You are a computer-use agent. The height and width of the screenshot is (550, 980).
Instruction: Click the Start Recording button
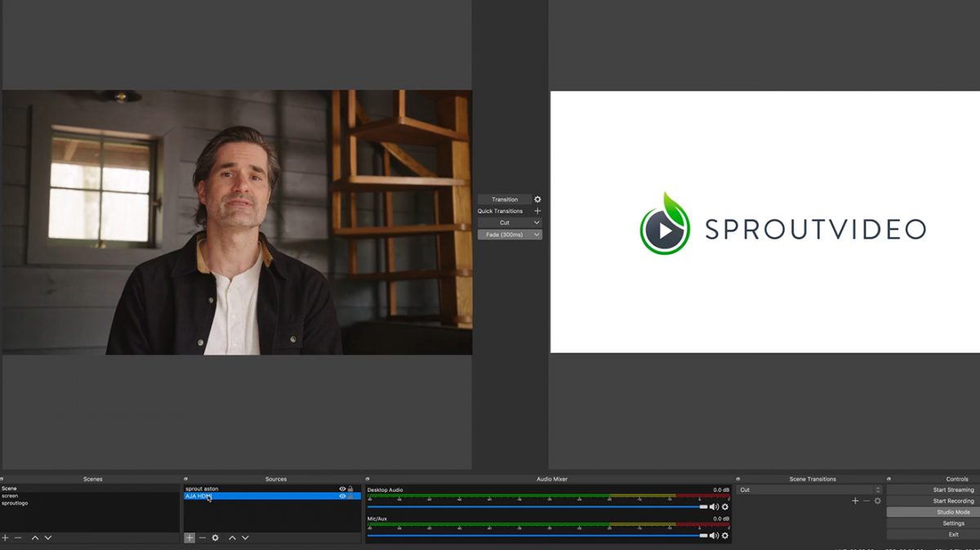[x=953, y=501]
